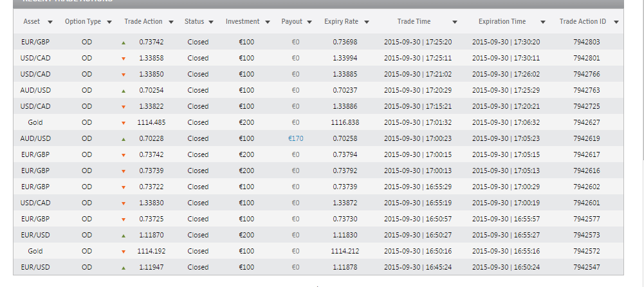Click the €200 investment in row 7942616
This screenshot has width=644, height=287.
[x=246, y=171]
